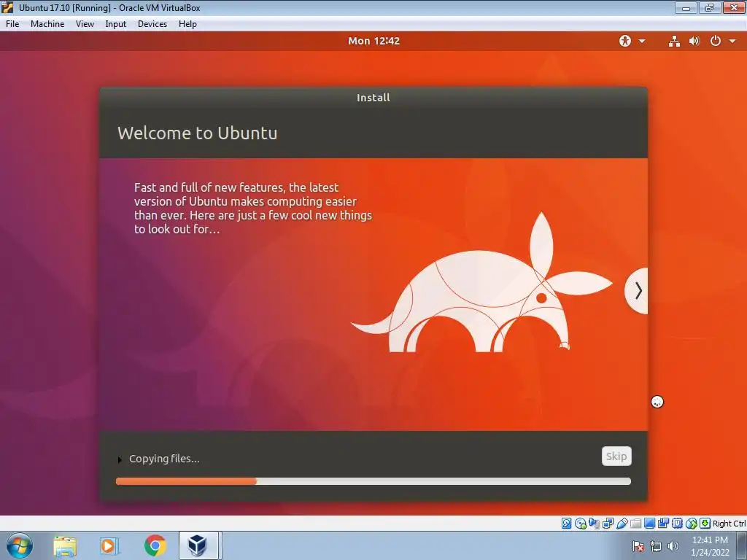Click the Welcome to Ubuntu heading
This screenshot has width=747, height=560.
(197, 133)
